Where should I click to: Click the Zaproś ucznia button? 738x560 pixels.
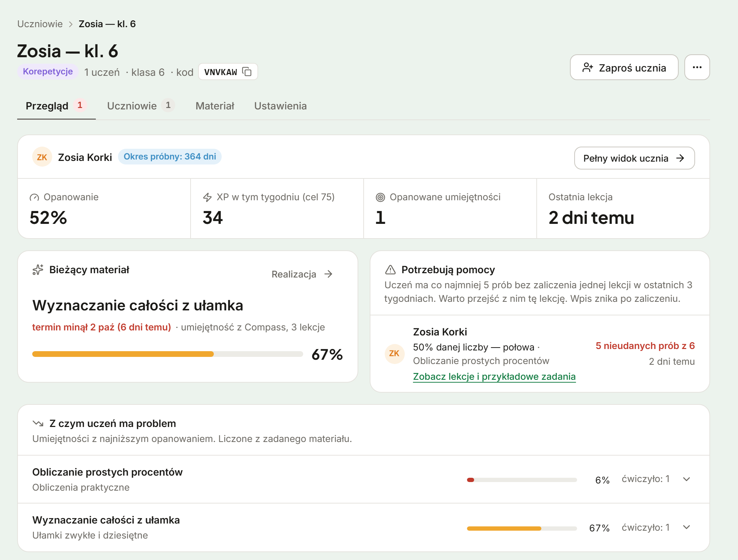(x=624, y=67)
